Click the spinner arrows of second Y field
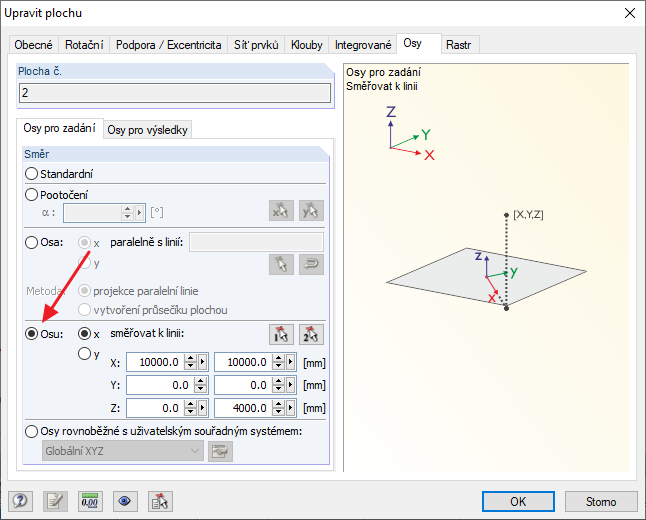 (279, 385)
